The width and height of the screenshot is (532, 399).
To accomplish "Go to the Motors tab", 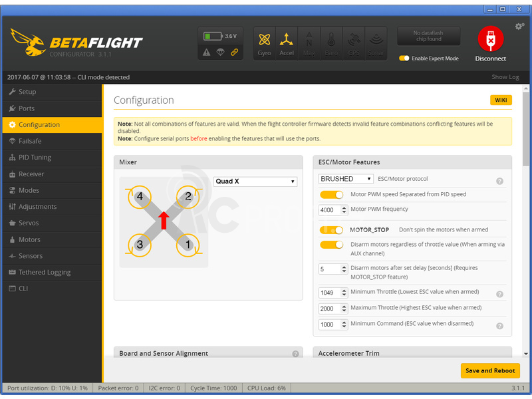I will click(x=52, y=239).
